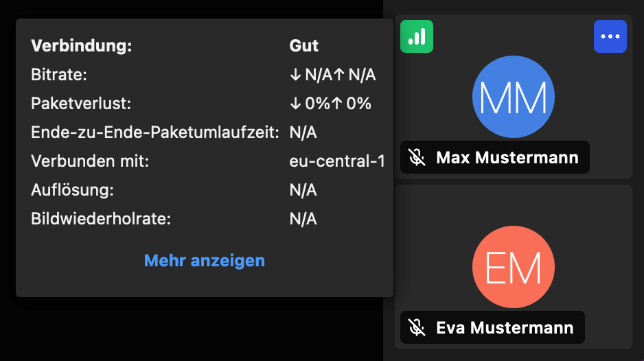Click the Max Mustermann name label
The width and height of the screenshot is (644, 361).
(x=507, y=157)
